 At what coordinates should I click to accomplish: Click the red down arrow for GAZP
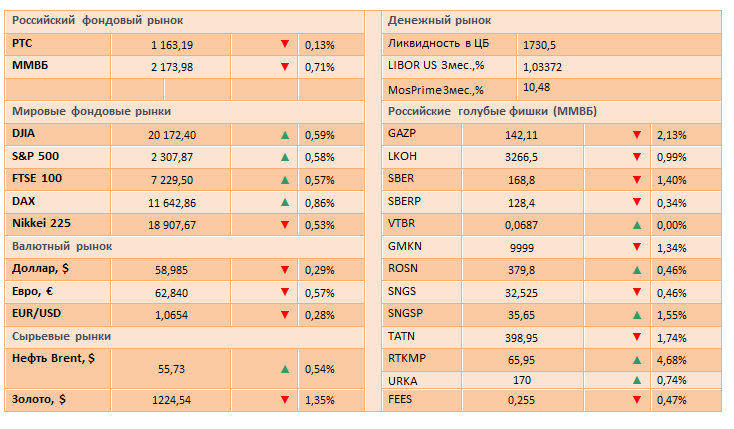[636, 135]
